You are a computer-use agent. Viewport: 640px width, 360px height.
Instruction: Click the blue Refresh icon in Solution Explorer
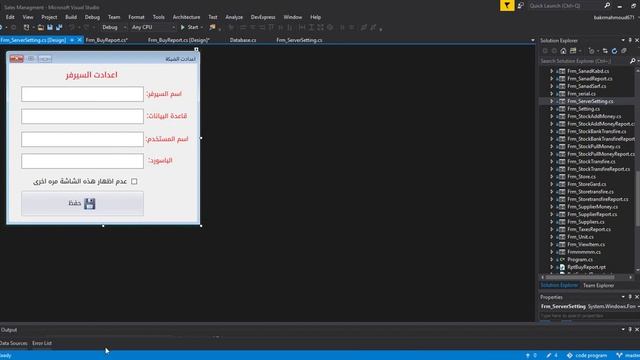pos(614,51)
